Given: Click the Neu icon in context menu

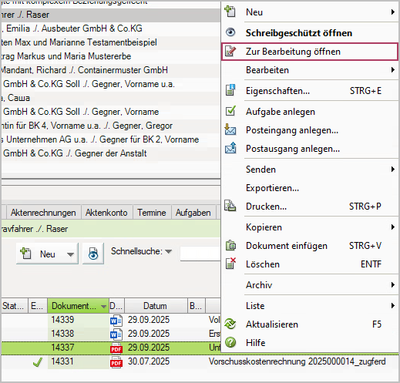Looking at the screenshot, I should coord(230,12).
